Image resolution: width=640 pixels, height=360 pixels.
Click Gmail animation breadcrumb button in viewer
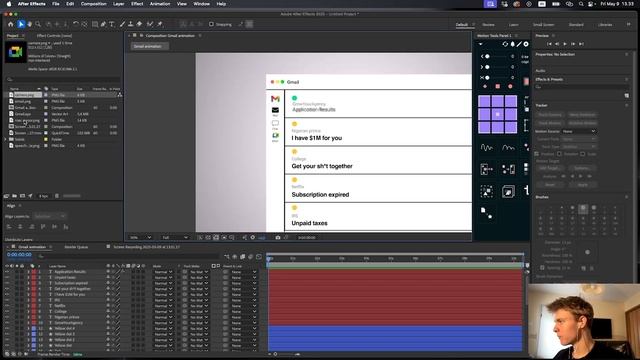(x=150, y=46)
